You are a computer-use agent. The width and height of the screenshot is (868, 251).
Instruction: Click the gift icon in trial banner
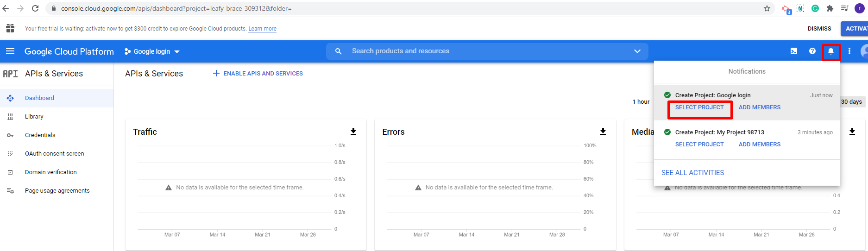click(10, 28)
